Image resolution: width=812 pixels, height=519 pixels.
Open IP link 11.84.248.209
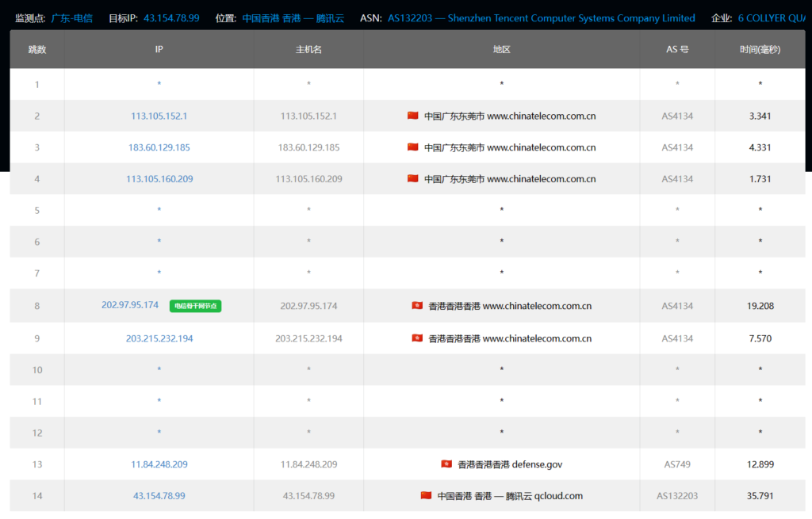coord(159,464)
